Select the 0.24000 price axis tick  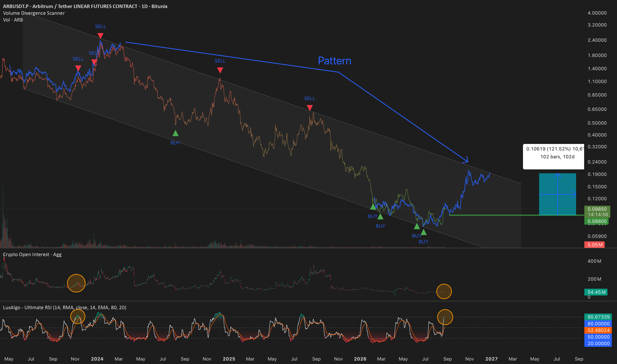pos(597,162)
